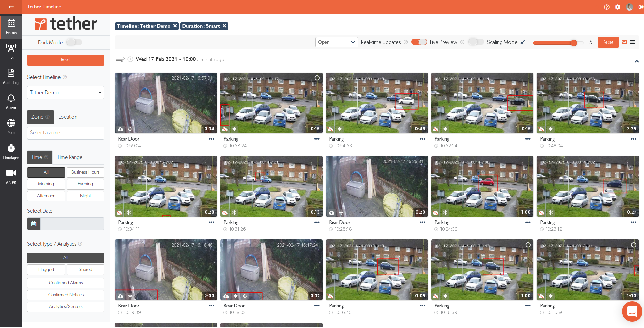Open the Map globe icon
The height and width of the screenshot is (328, 644).
tap(11, 126)
